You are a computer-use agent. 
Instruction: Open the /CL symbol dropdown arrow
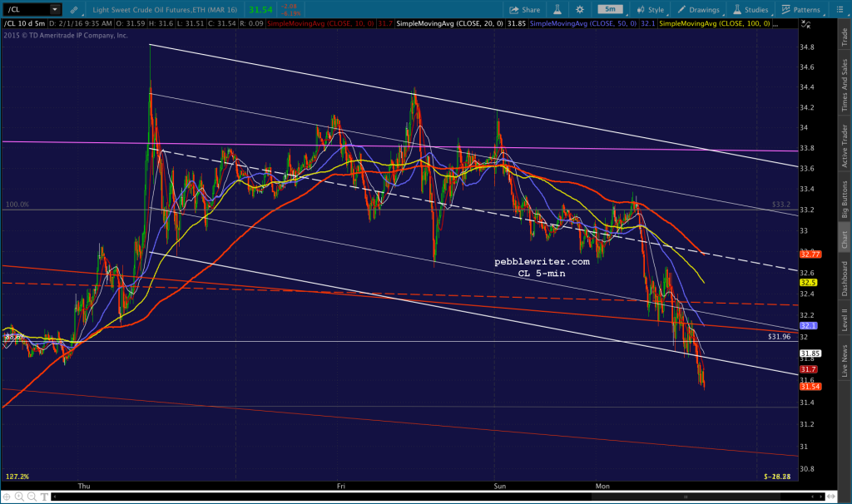(55, 9)
